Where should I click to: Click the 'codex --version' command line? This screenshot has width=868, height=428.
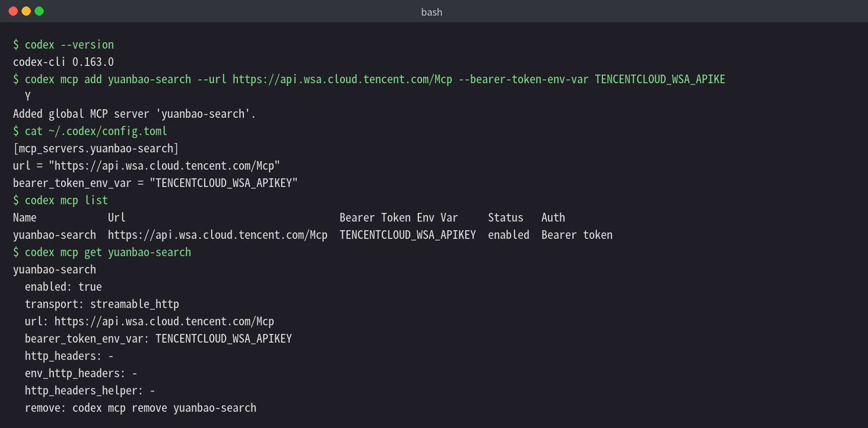tap(64, 45)
